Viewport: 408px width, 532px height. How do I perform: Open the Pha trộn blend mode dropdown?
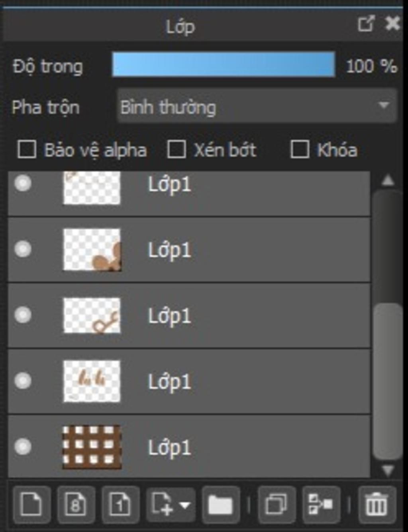257,106
